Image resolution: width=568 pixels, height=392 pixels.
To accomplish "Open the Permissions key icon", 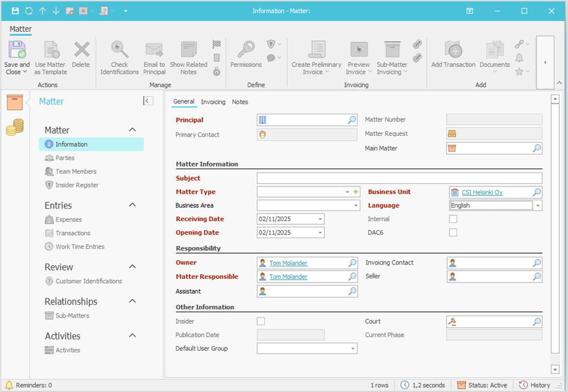I will 245,51.
